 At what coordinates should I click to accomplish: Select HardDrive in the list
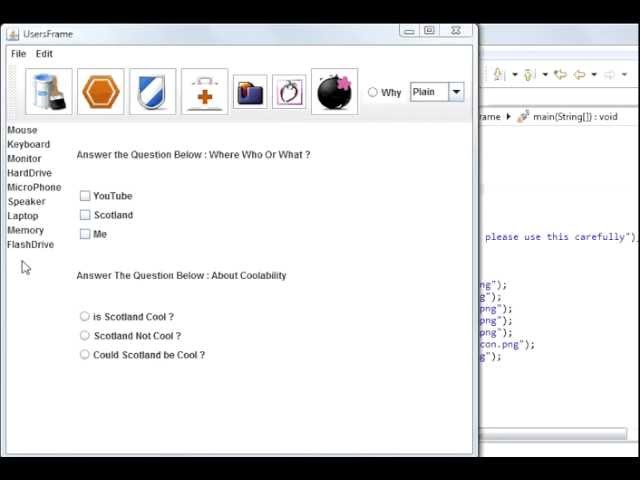pyautogui.click(x=29, y=173)
